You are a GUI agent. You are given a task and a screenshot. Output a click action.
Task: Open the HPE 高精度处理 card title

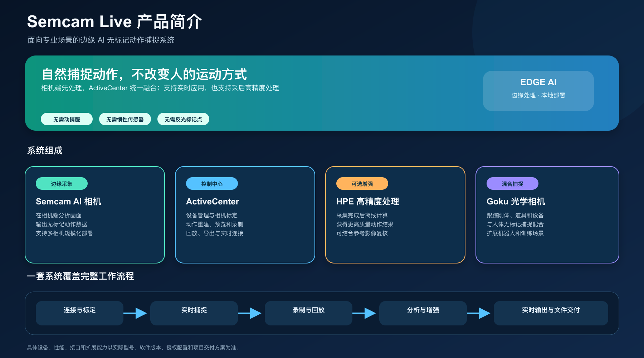367,202
